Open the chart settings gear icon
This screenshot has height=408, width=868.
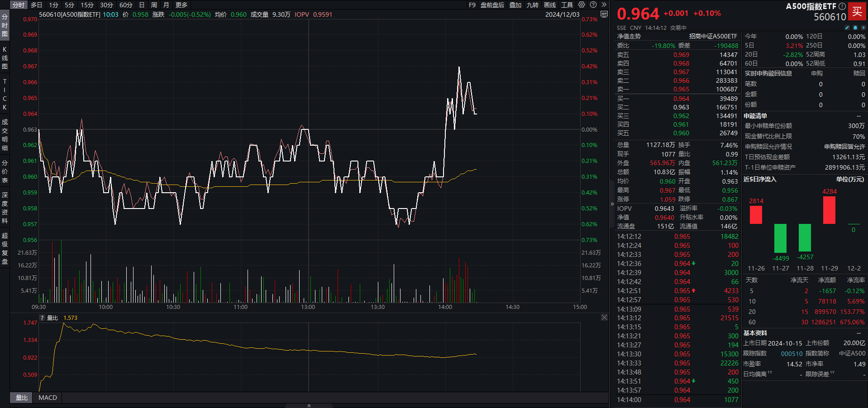pos(582,5)
